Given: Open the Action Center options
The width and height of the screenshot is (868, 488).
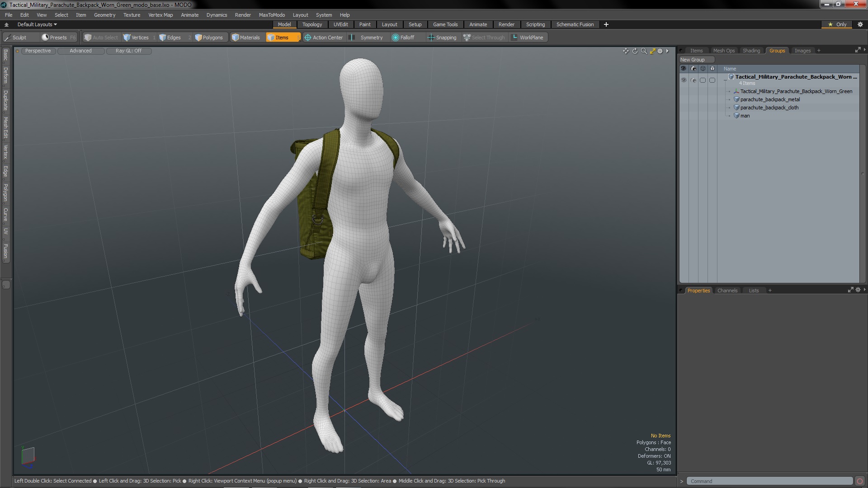Looking at the screenshot, I should 324,38.
